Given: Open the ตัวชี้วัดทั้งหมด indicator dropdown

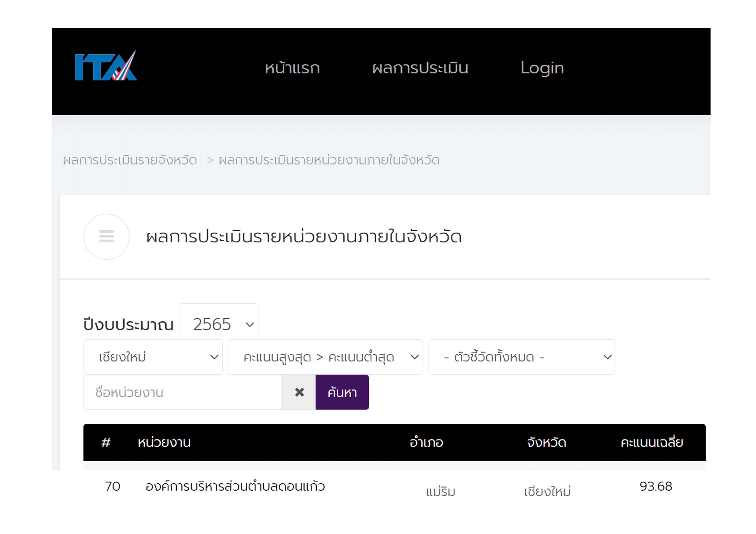Looking at the screenshot, I should tap(522, 357).
